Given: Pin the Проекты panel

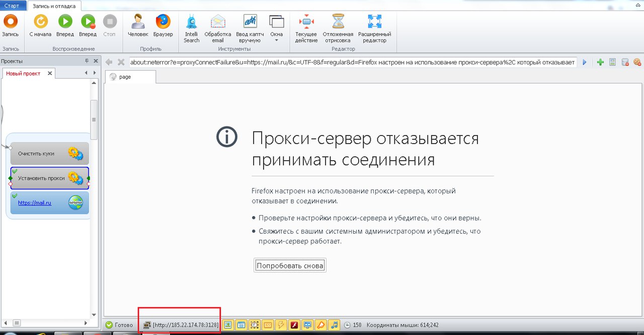Looking at the screenshot, I should click(x=87, y=61).
